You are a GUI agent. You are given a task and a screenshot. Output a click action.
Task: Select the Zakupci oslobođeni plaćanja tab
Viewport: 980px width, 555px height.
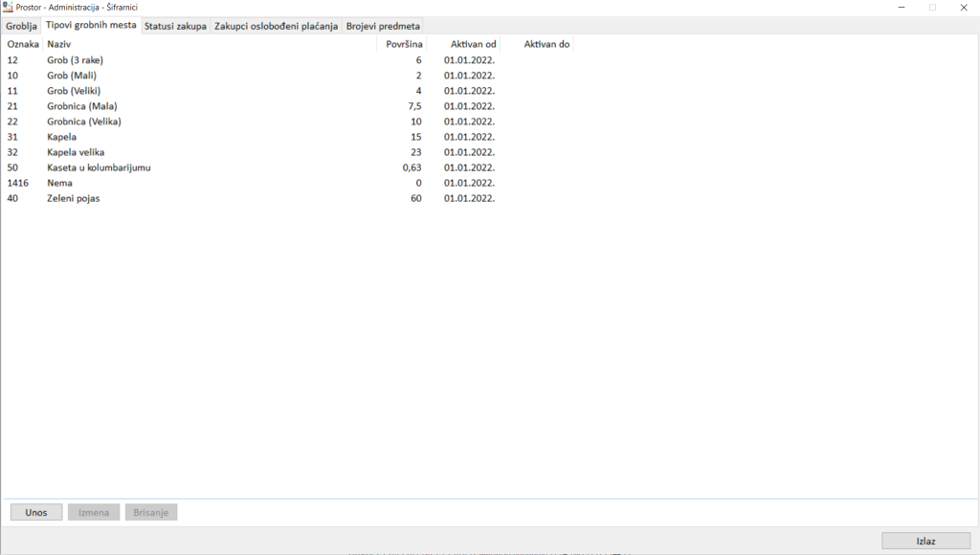point(276,26)
